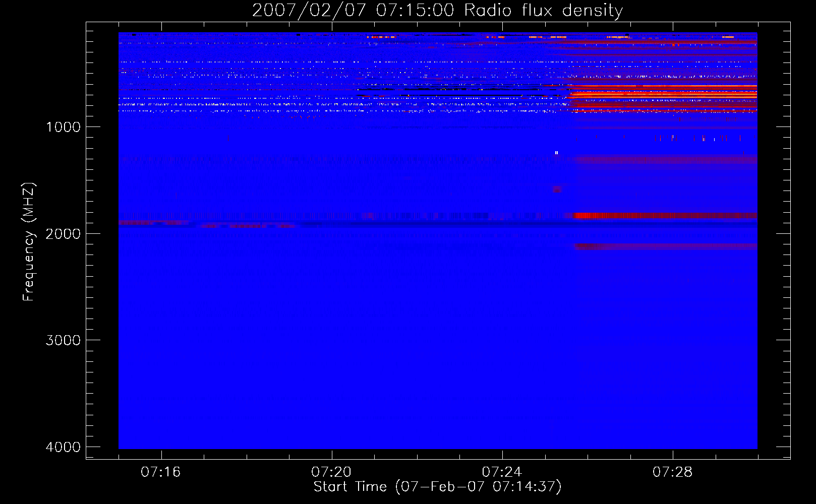This screenshot has width=816, height=504.
Task: Click the 07:16 time tick label
Action: pyautogui.click(x=161, y=472)
